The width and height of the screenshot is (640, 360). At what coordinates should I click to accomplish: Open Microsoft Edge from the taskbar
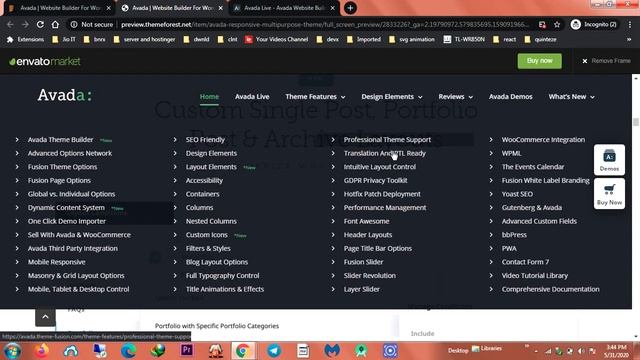pos(129,351)
